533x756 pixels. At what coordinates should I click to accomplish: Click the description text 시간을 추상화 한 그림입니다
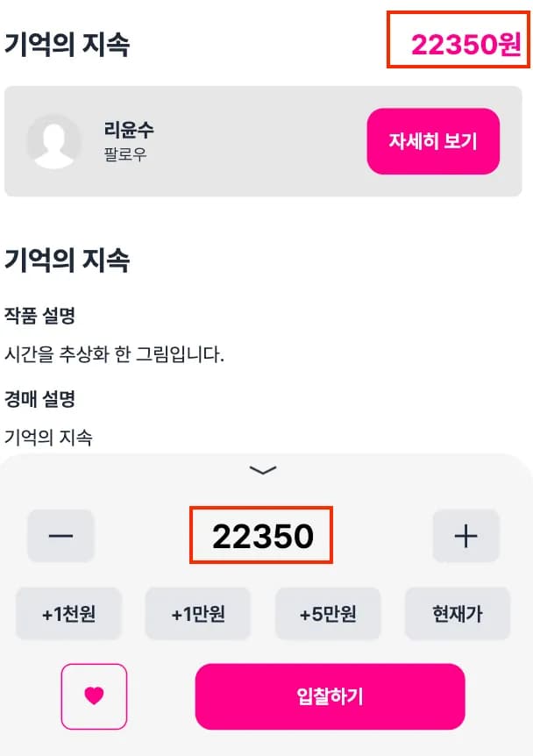114,355
